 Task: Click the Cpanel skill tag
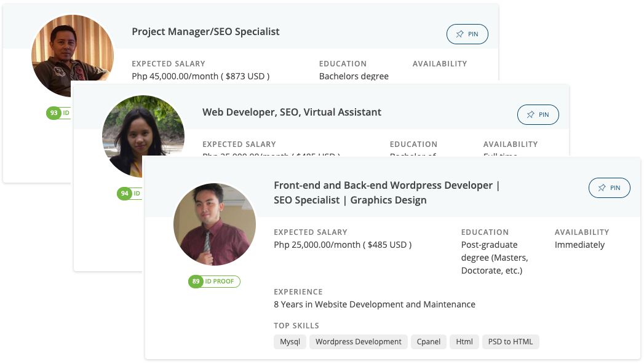(x=429, y=342)
